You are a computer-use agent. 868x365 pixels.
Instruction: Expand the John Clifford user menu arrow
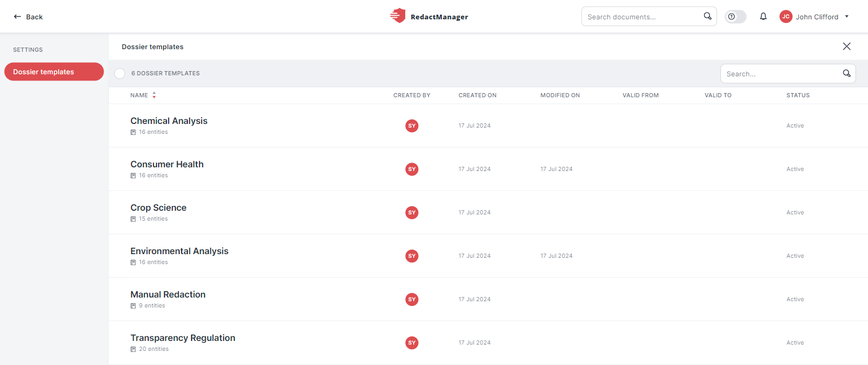[x=847, y=16]
